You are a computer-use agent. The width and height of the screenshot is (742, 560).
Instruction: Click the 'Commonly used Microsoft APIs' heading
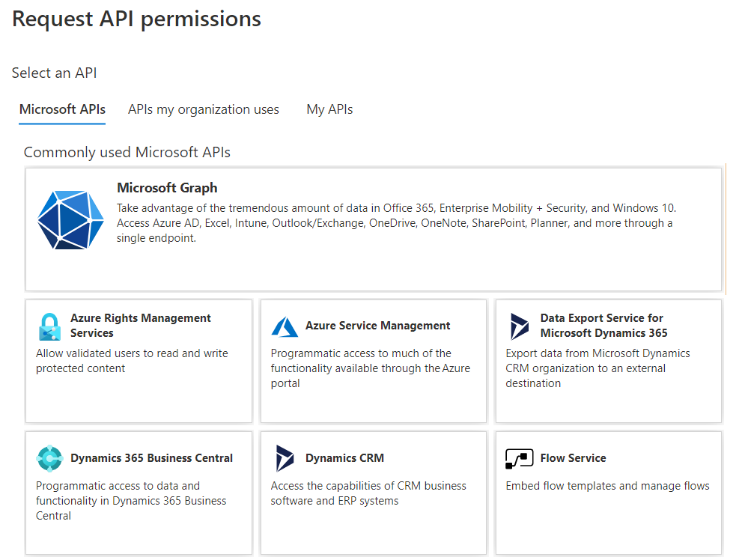click(127, 152)
